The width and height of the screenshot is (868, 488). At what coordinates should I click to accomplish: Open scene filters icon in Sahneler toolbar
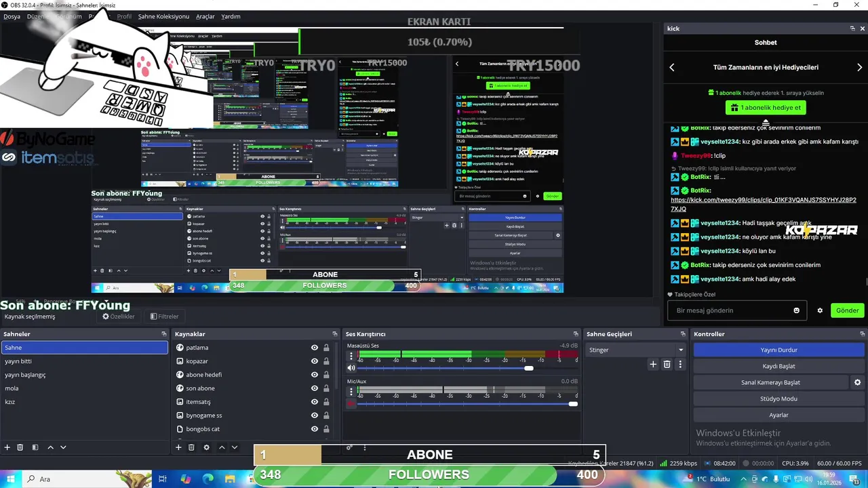35,447
